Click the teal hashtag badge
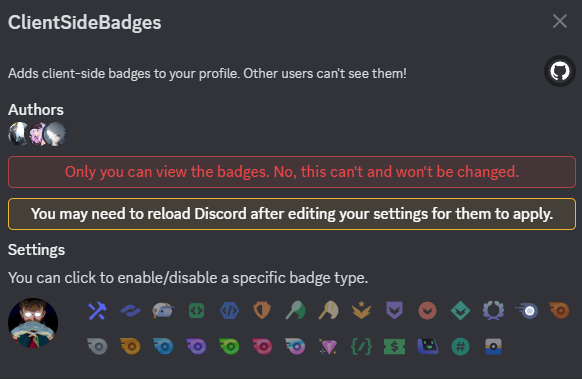Screen dimensions: 582x379 click(x=460, y=347)
